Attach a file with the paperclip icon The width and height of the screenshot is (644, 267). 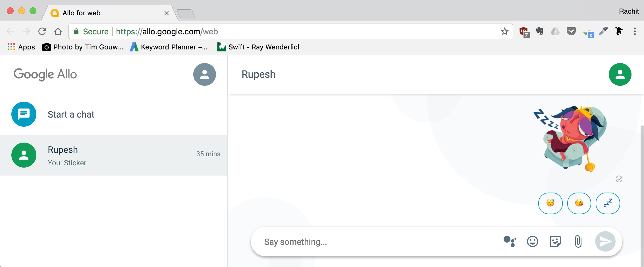coord(578,241)
